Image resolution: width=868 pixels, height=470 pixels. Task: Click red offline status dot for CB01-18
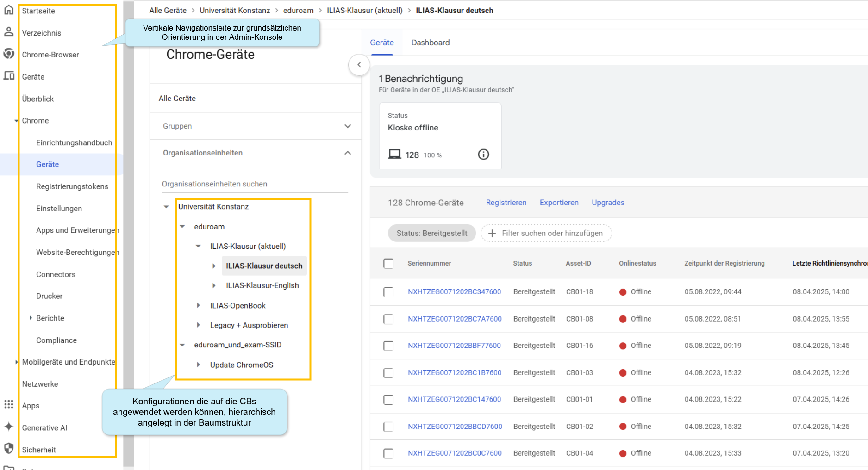[623, 292]
